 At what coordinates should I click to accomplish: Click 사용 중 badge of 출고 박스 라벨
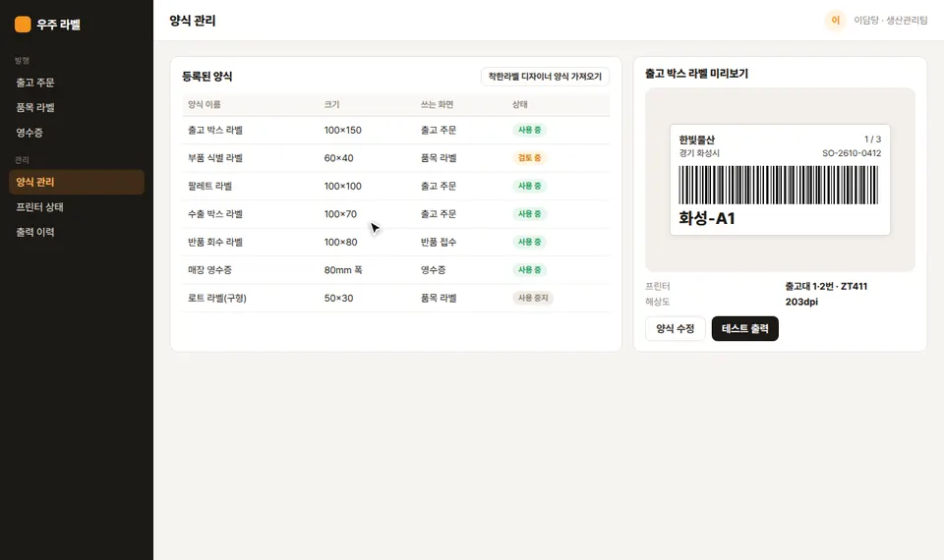[x=530, y=130]
